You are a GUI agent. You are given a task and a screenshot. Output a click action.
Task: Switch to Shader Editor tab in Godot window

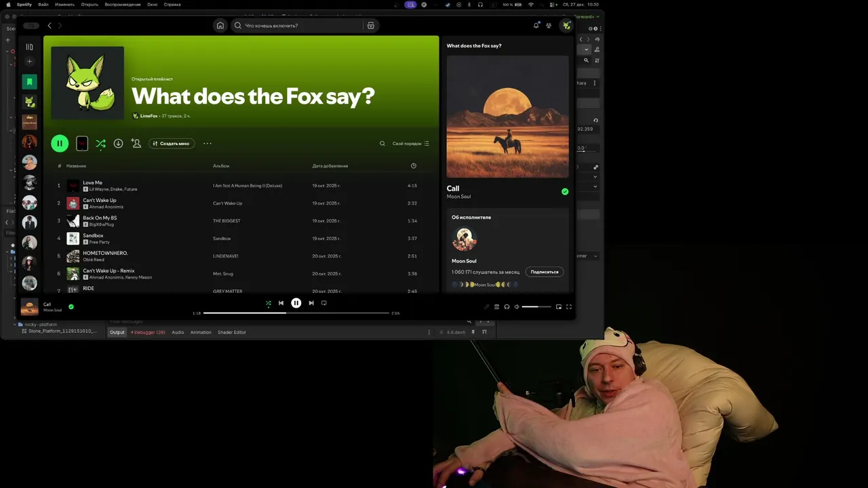tap(232, 333)
